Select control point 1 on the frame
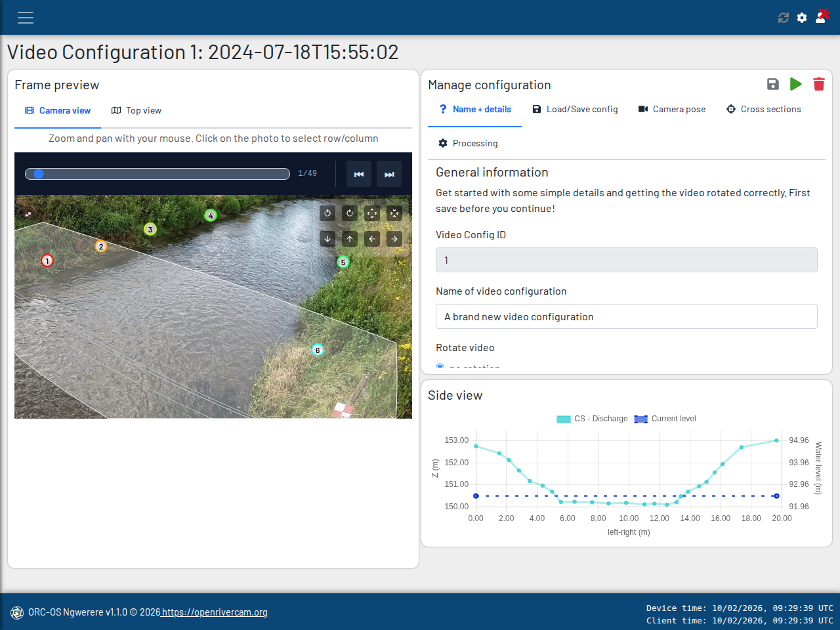The image size is (840, 630). [47, 261]
